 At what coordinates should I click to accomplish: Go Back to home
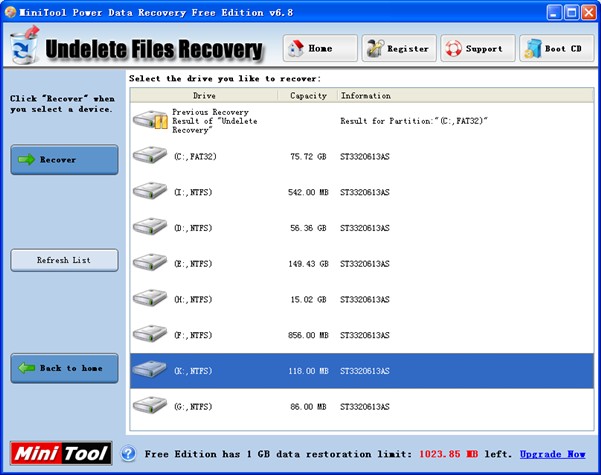[x=64, y=368]
